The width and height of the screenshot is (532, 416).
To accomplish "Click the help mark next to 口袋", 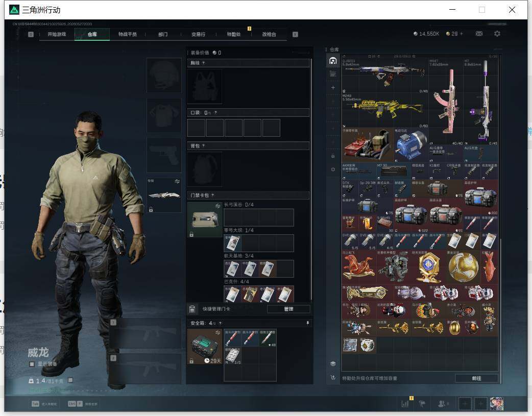I will pyautogui.click(x=215, y=113).
